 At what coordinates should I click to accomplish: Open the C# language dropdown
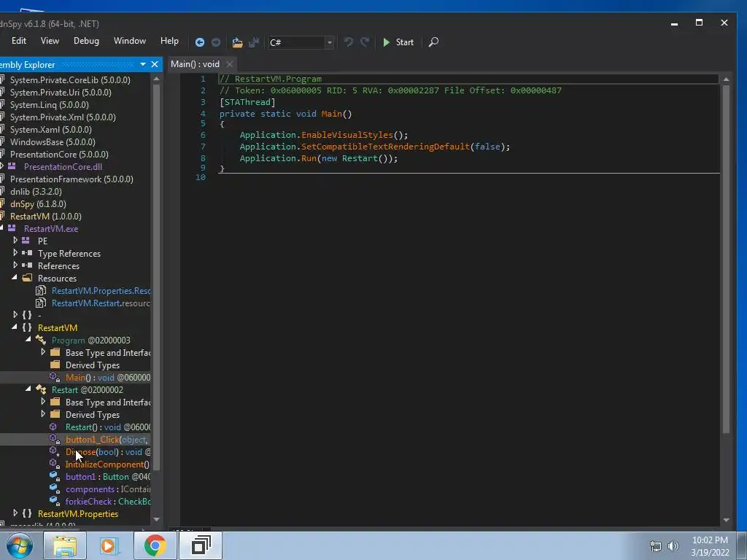click(329, 42)
